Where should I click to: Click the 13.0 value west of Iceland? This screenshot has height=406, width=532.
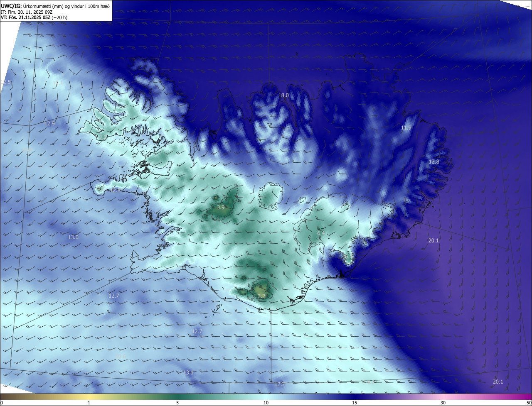[x=73, y=237]
